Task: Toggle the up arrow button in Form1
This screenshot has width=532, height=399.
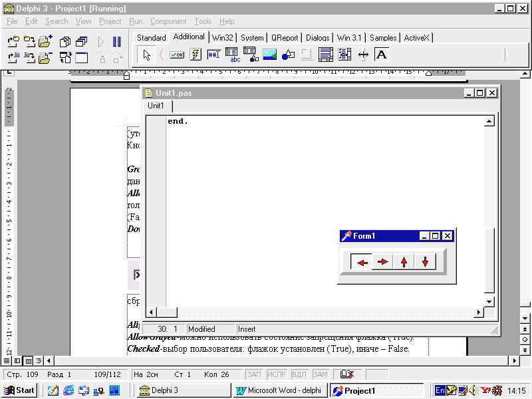Action: [x=404, y=262]
